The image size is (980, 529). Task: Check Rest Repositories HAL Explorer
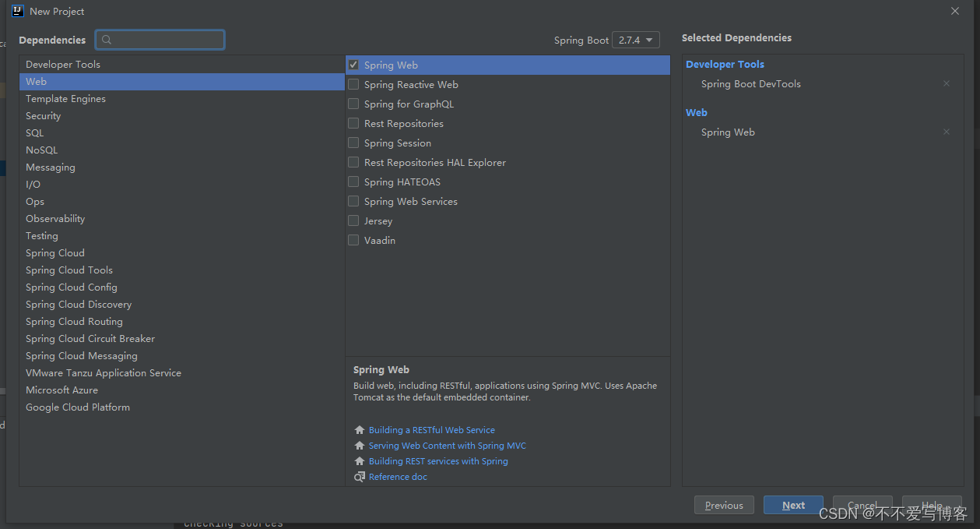353,162
